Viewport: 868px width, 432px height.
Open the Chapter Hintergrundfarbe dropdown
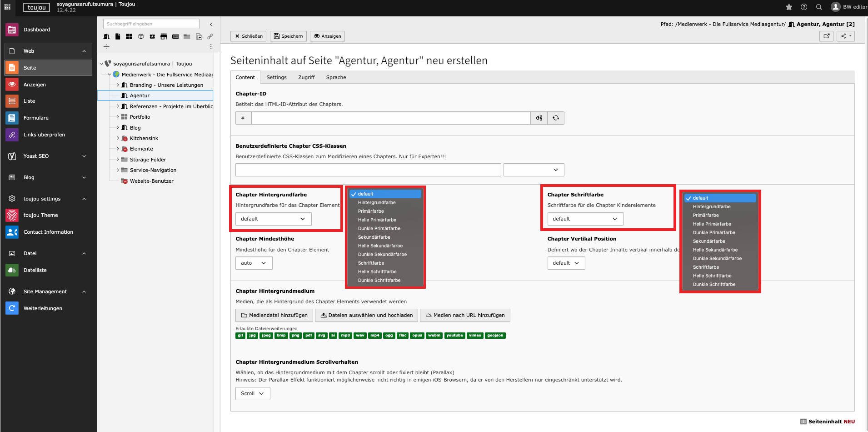pyautogui.click(x=273, y=219)
